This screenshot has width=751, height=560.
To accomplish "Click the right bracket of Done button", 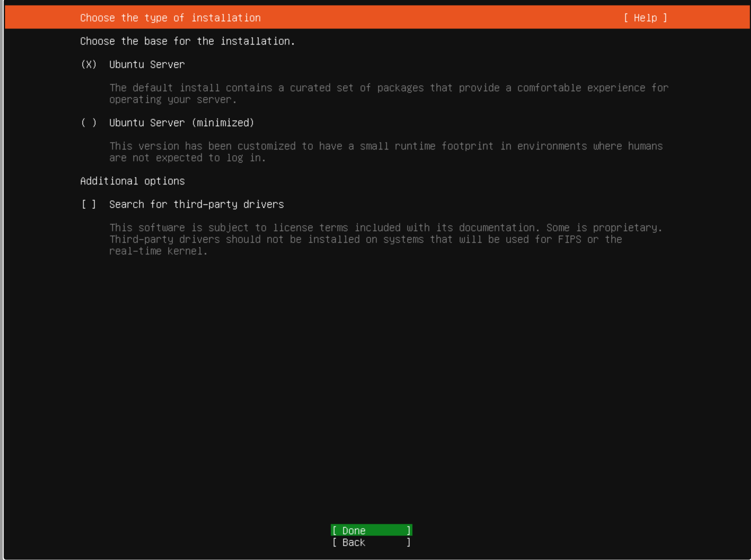I will 409,530.
